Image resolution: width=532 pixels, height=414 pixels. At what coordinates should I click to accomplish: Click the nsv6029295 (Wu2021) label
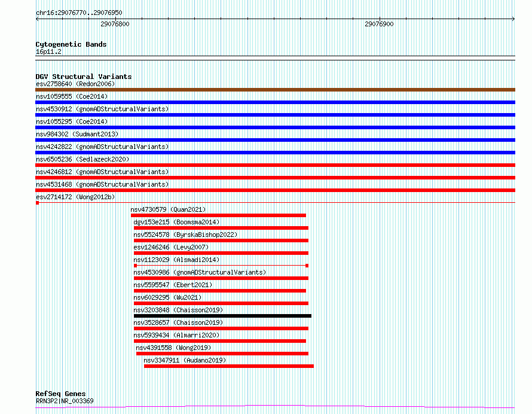[x=167, y=297]
